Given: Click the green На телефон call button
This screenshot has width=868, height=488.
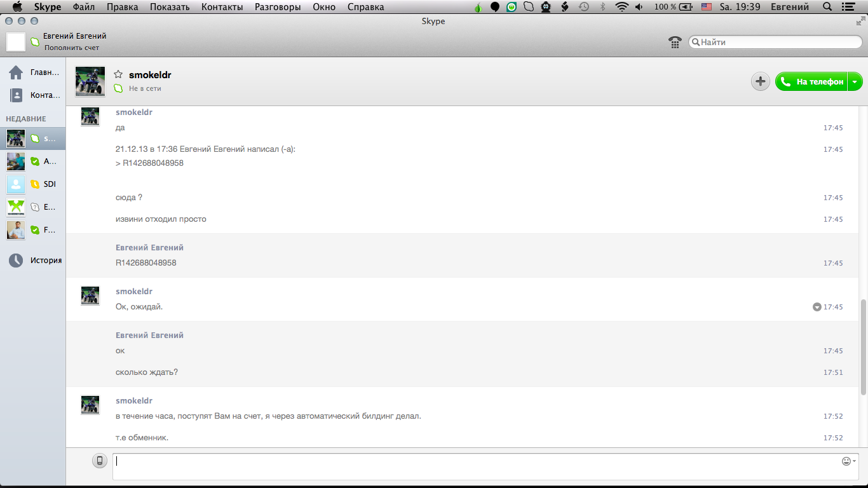Looking at the screenshot, I should [x=812, y=81].
